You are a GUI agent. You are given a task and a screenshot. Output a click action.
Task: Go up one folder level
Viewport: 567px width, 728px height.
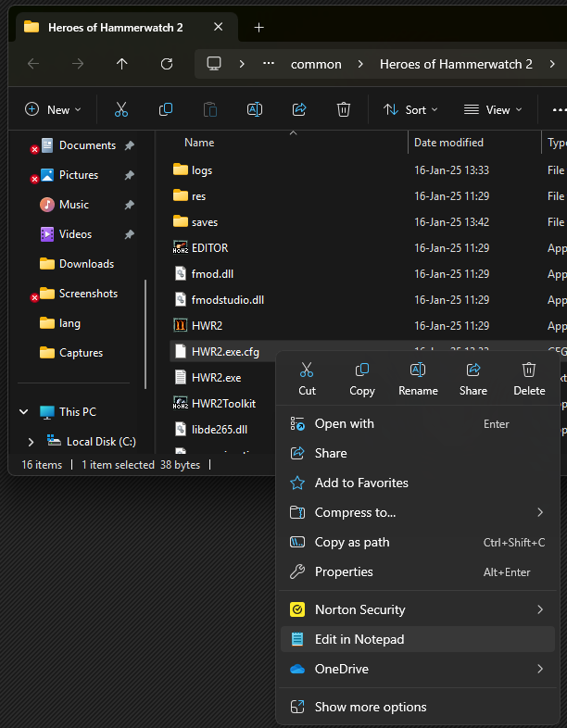click(121, 64)
